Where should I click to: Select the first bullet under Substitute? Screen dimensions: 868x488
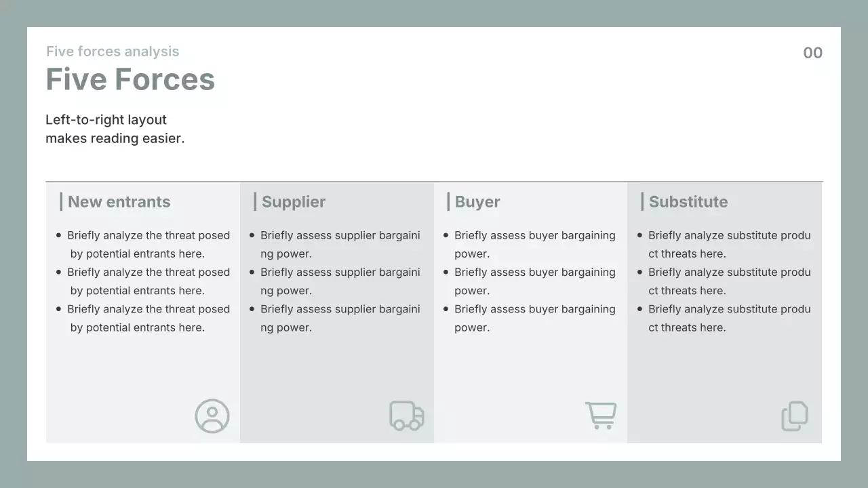coord(729,245)
